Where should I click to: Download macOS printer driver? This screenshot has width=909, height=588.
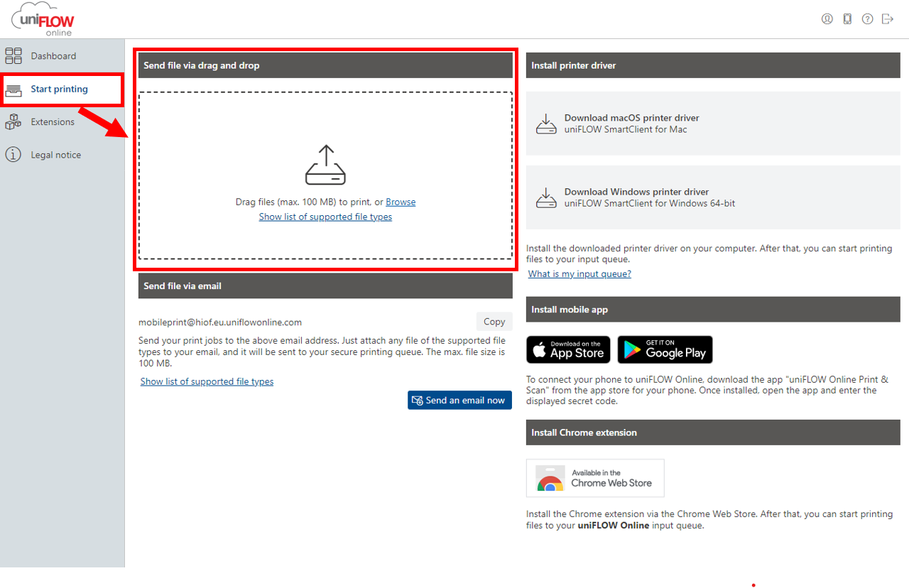coord(713,124)
